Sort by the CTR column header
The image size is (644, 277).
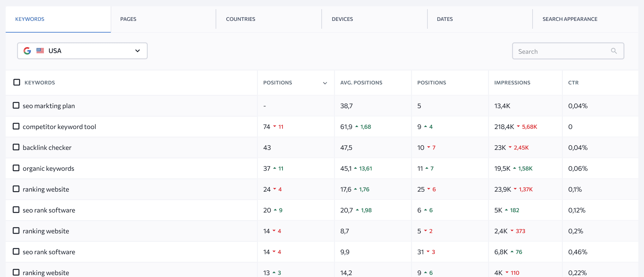coord(573,83)
